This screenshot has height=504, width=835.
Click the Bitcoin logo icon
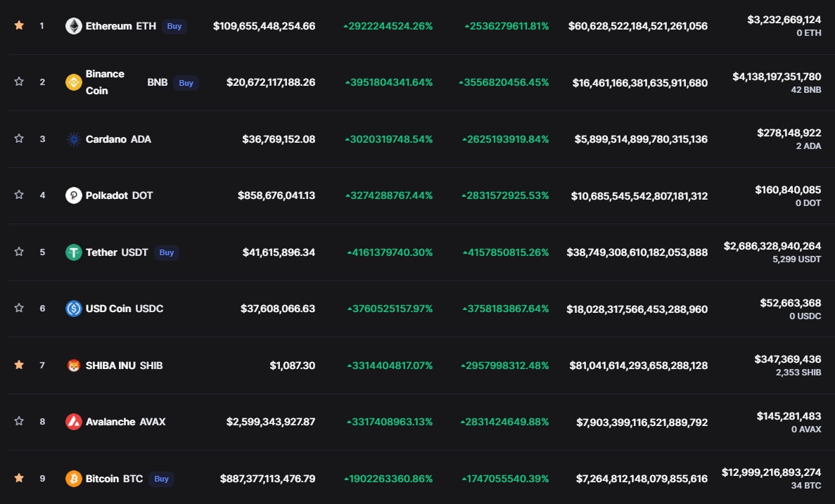coord(73,479)
